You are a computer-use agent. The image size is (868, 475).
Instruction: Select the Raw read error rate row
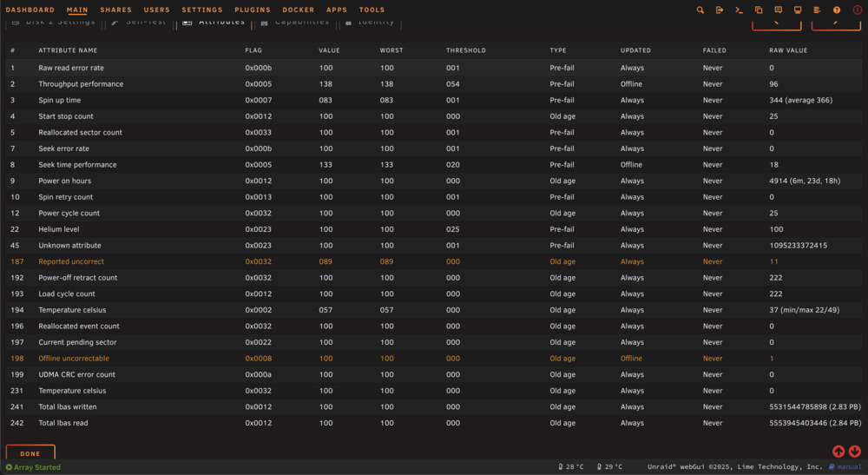(434, 68)
